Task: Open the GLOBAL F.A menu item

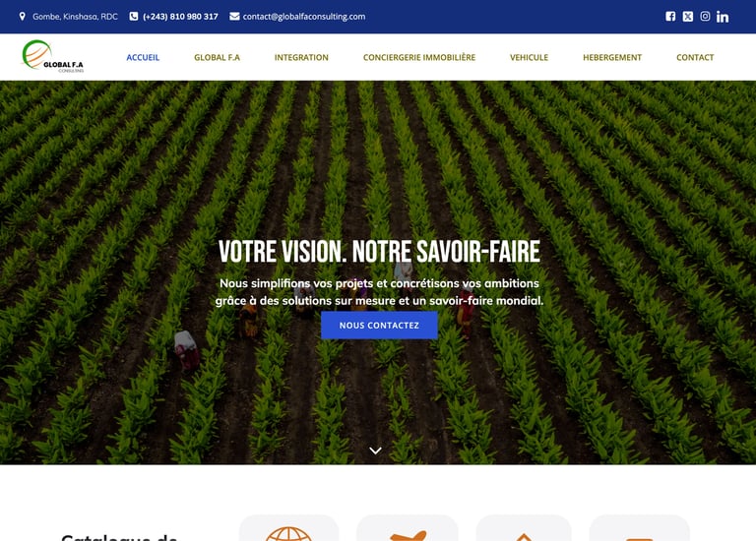Action: 217,57
